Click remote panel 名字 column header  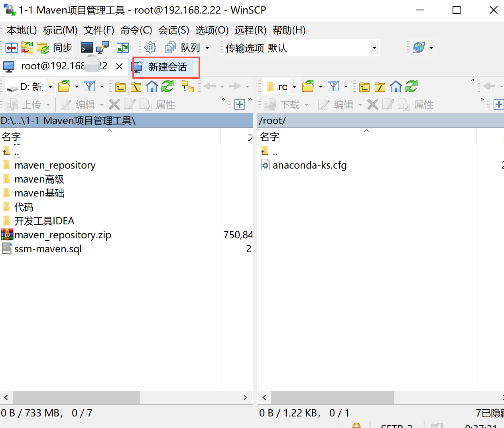click(x=367, y=136)
